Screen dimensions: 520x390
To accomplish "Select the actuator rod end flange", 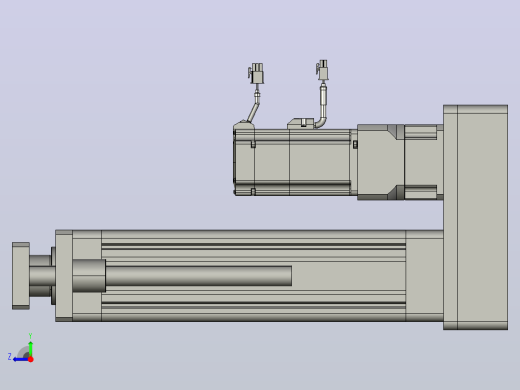I will pos(21,276).
